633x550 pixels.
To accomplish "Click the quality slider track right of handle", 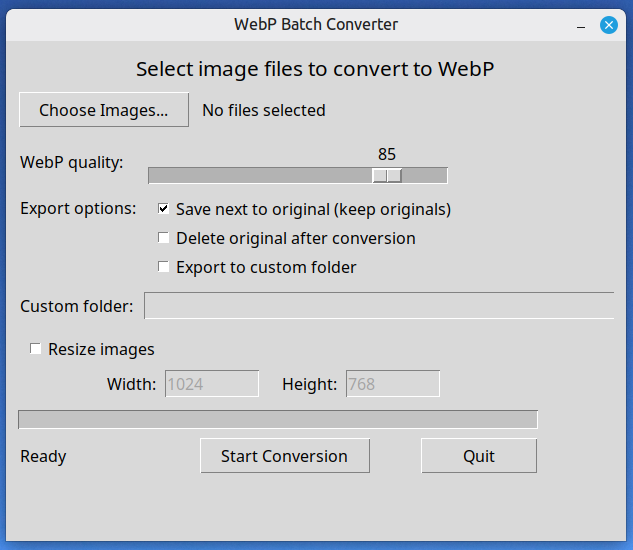I will point(425,176).
